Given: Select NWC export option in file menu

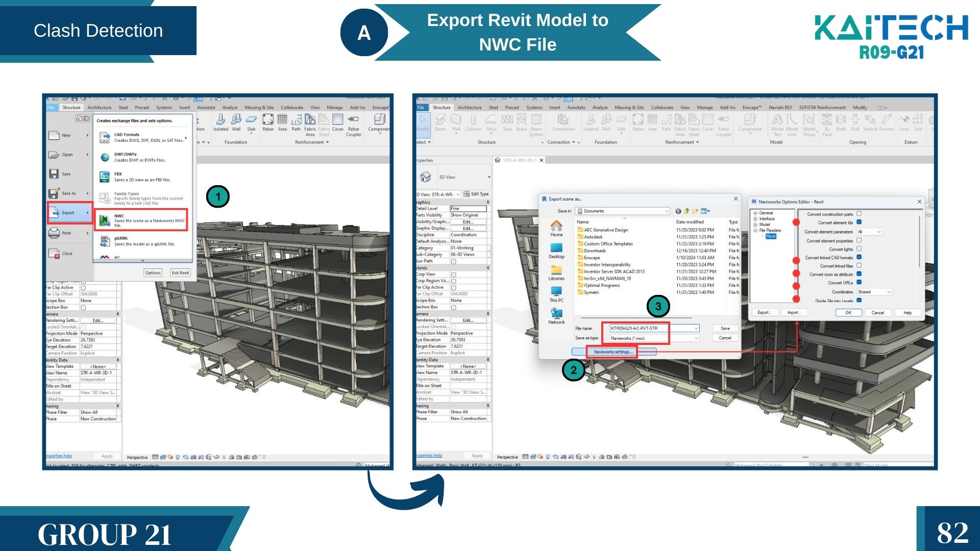Looking at the screenshot, I should tap(141, 220).
